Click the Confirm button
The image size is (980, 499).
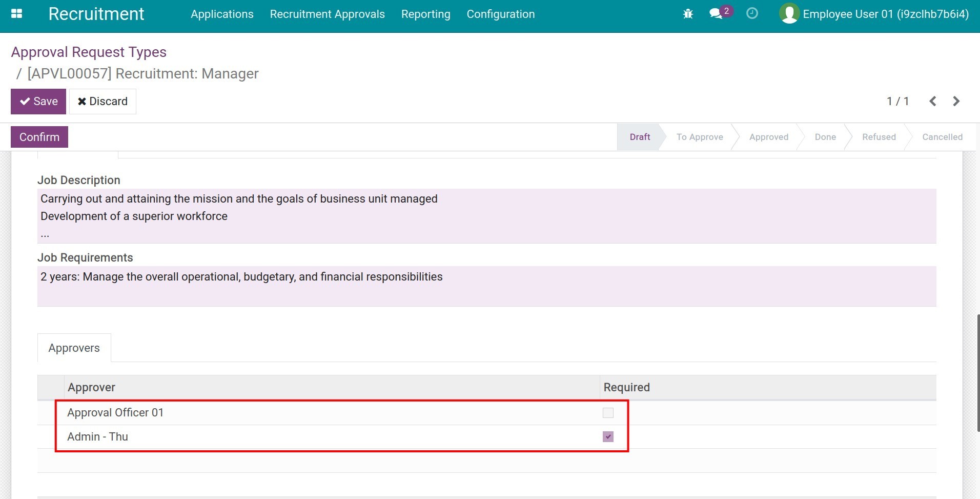[39, 136]
